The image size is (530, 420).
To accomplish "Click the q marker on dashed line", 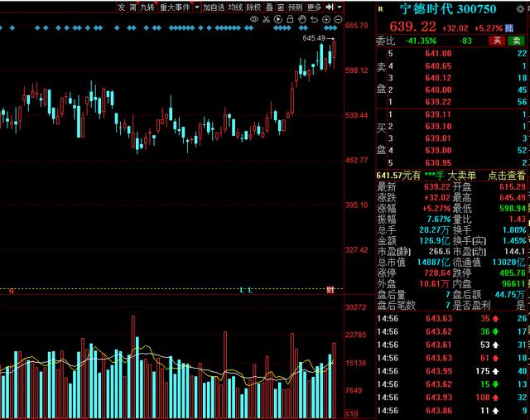I will click(x=12, y=290).
